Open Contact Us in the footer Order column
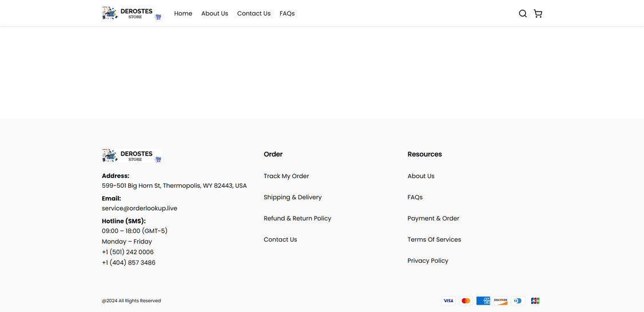644x312 pixels. point(280,240)
